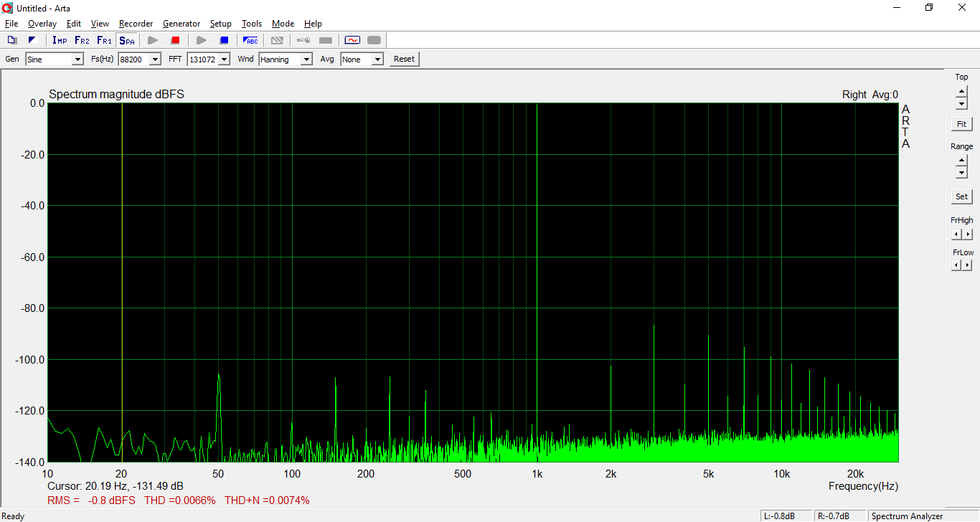Click the 'THD =0.0066%' value
980x522 pixels.
point(179,500)
